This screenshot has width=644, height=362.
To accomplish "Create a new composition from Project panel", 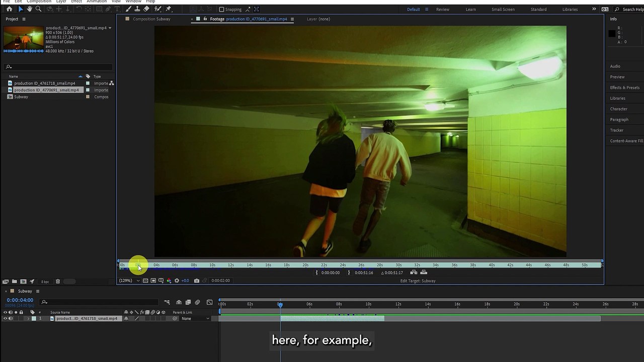I will click(23, 282).
